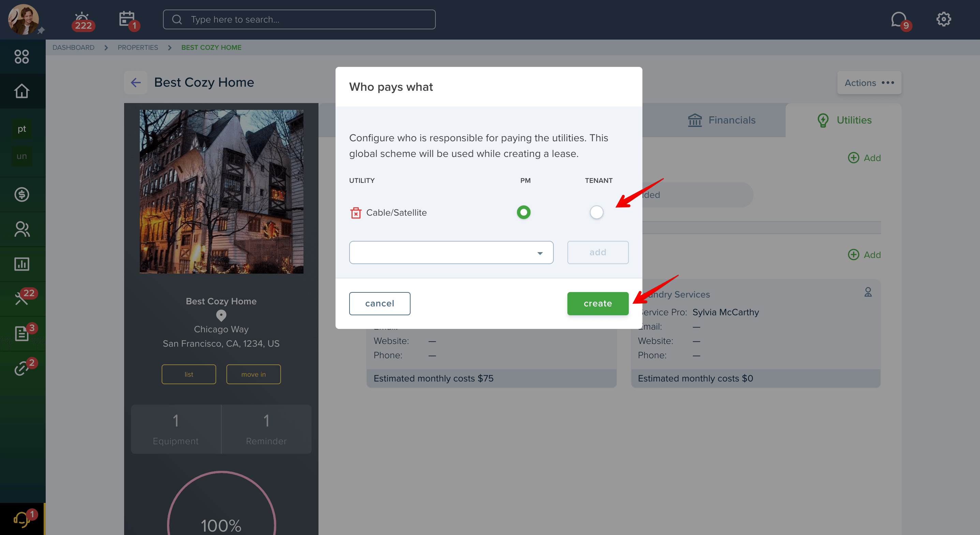The width and height of the screenshot is (980, 535).
Task: Switch to the Utilities tab
Action: click(x=844, y=120)
